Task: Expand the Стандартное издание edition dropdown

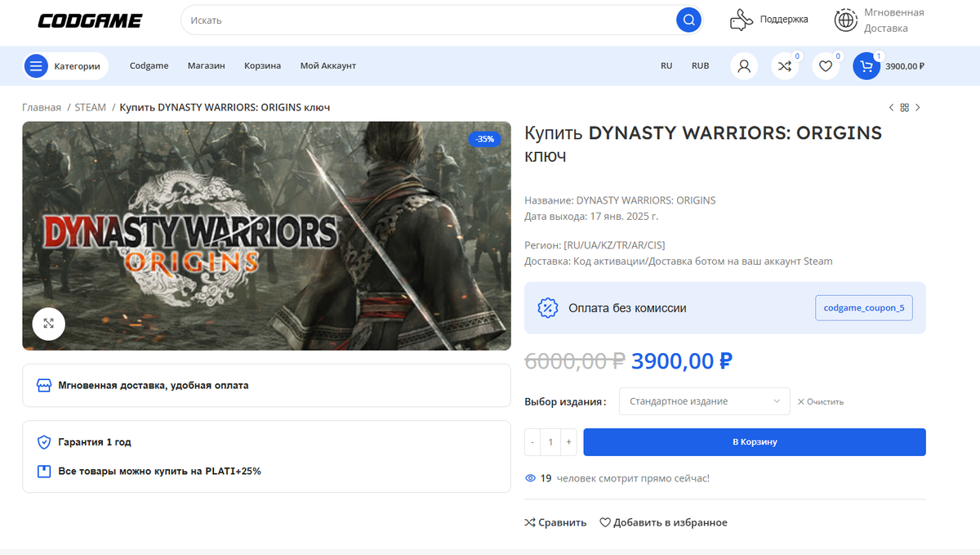Action: coord(705,401)
